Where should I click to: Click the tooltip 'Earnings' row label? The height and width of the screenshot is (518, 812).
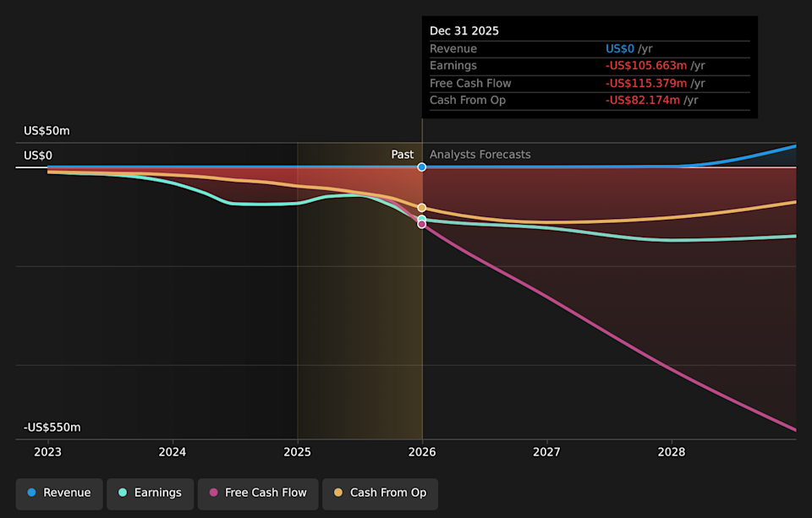tap(453, 66)
